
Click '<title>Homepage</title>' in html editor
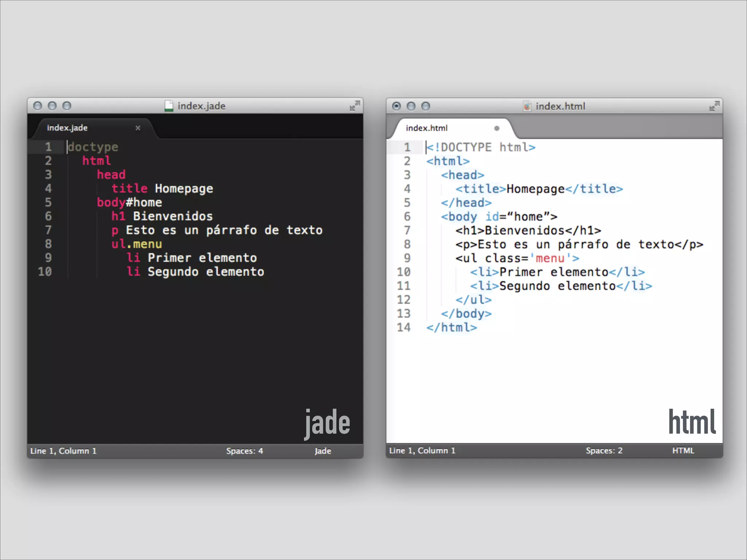539,189
